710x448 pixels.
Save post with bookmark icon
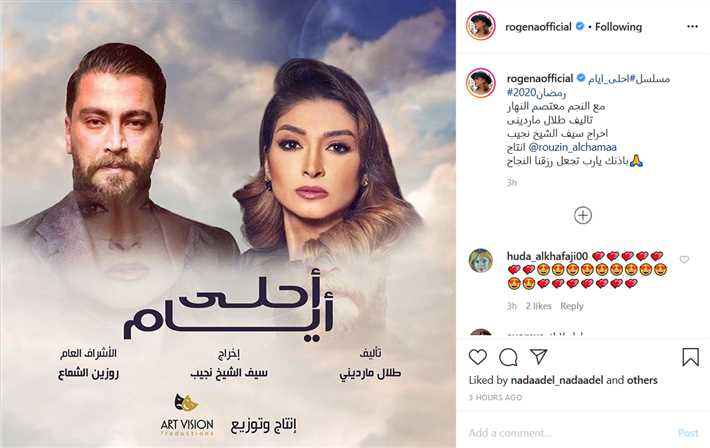(690, 357)
